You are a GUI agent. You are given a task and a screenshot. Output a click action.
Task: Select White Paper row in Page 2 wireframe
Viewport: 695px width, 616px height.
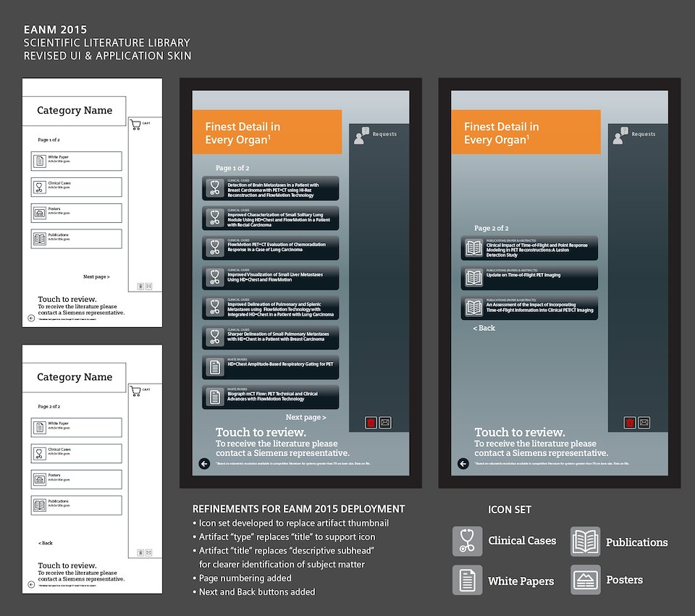pos(76,428)
